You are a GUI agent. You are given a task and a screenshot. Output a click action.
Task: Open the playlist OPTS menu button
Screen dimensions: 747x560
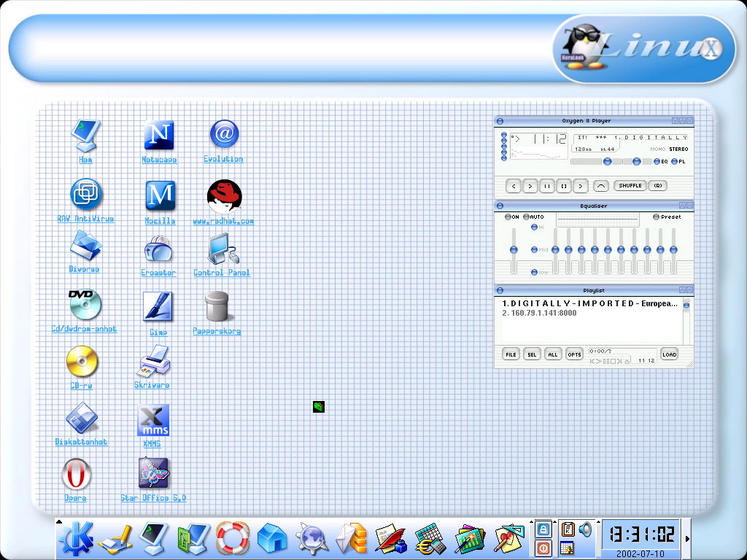[x=574, y=354]
